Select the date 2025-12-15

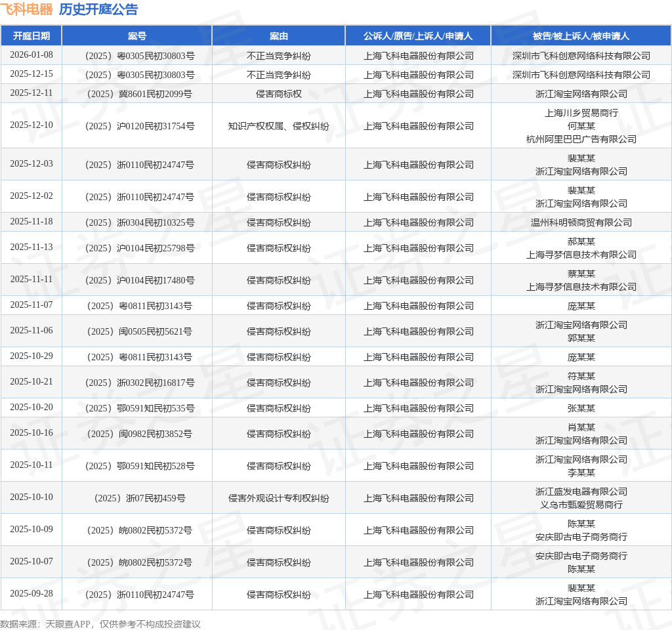pyautogui.click(x=31, y=73)
